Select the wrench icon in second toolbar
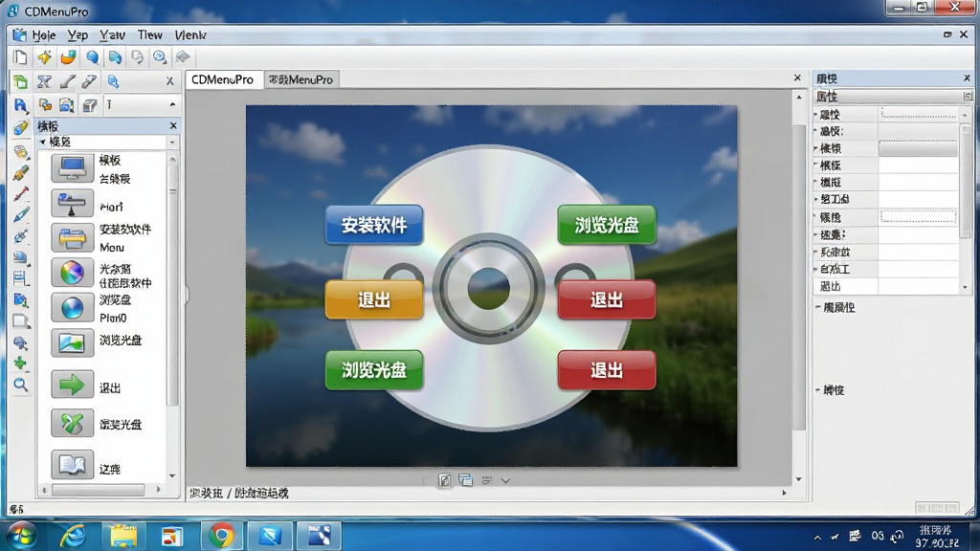This screenshot has height=551, width=980. [x=89, y=81]
